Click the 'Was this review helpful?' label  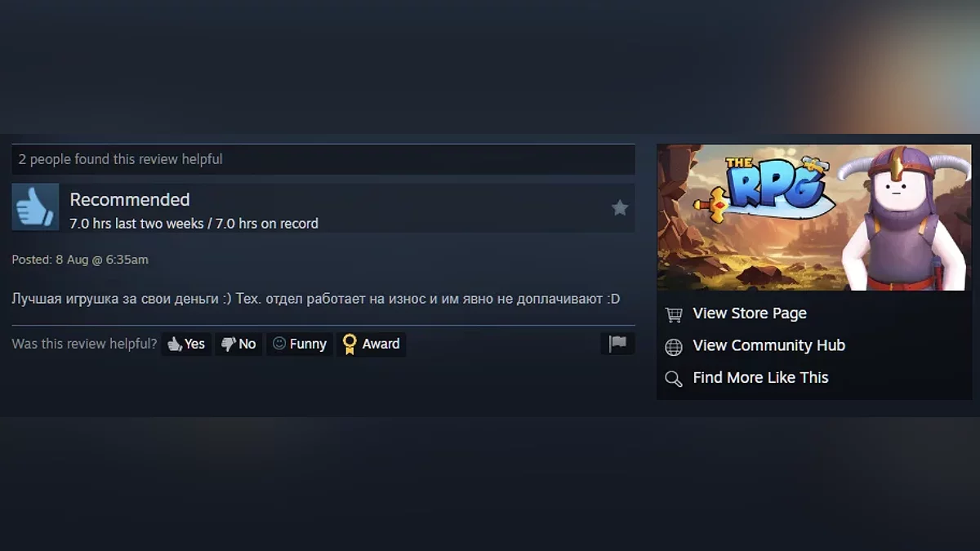[84, 344]
